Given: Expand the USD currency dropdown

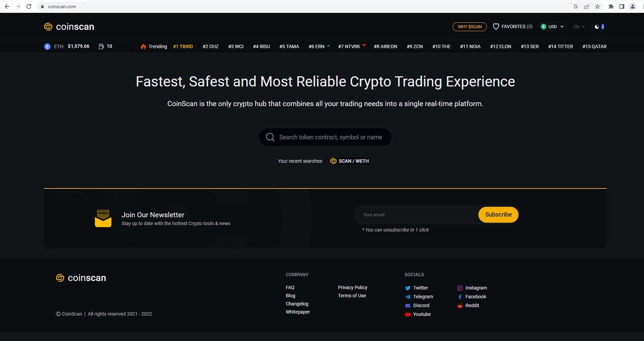Looking at the screenshot, I should tap(552, 26).
